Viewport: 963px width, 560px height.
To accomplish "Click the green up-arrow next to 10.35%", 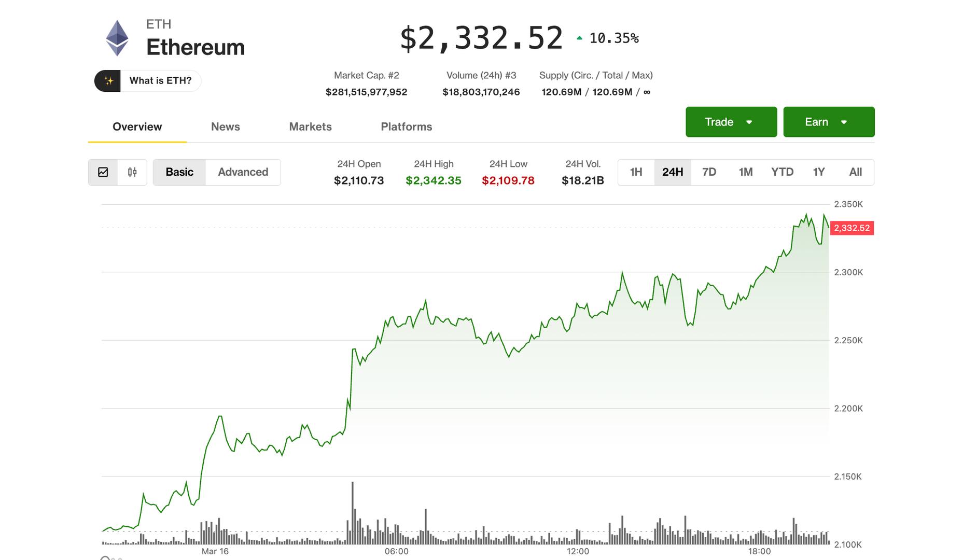I will 579,37.
